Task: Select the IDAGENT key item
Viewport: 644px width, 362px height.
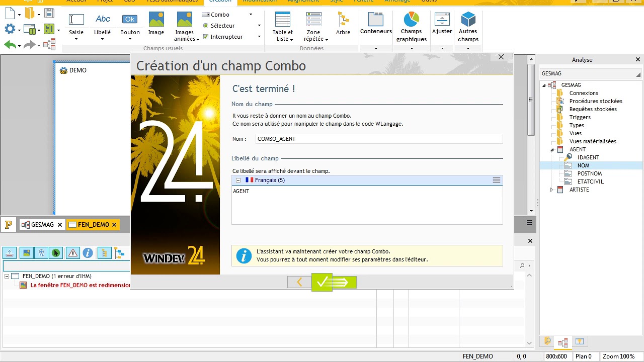Action: [x=588, y=157]
